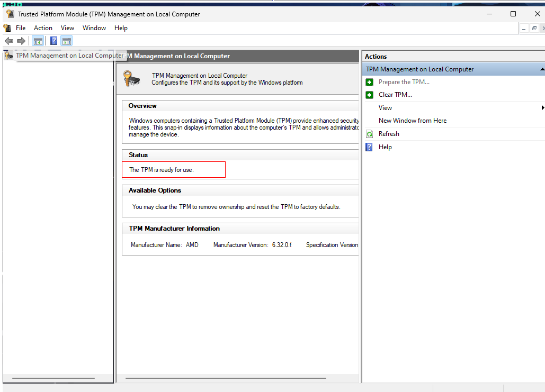The image size is (545, 392).
Task: Restore the inner MMC child window
Action: 534,28
